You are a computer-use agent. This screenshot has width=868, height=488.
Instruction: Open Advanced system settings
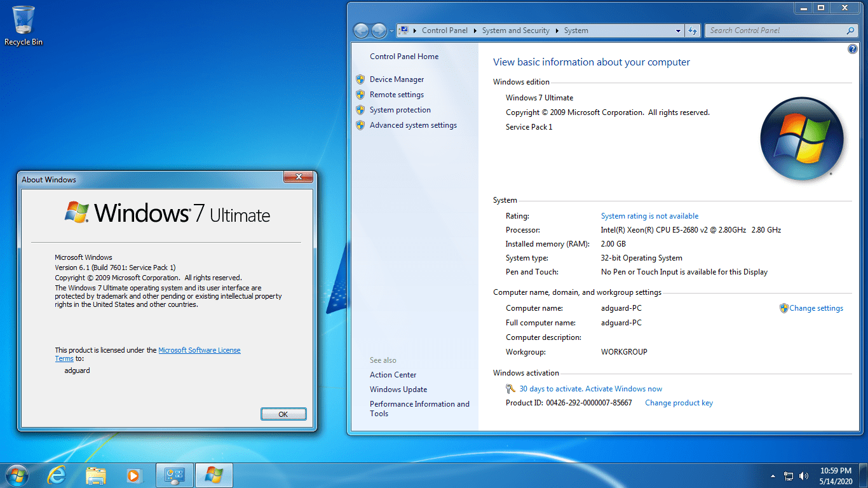(x=413, y=125)
